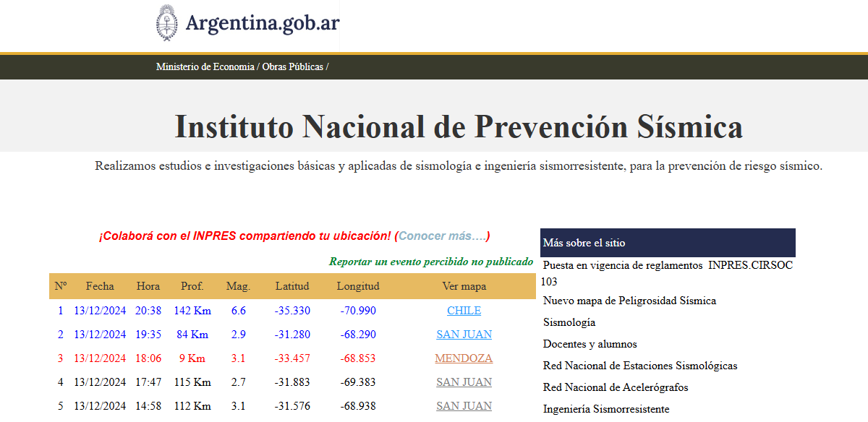Open 'Nuevo mapa de Peligrosidad Sísmica'
The image size is (868, 422).
(629, 301)
